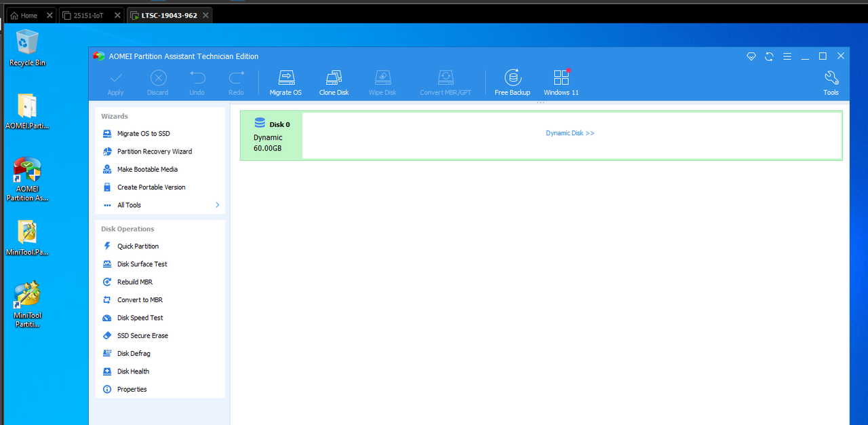Viewport: 868px width, 425px height.
Task: Click the AOMEI logo in title bar
Action: pyautogui.click(x=99, y=56)
